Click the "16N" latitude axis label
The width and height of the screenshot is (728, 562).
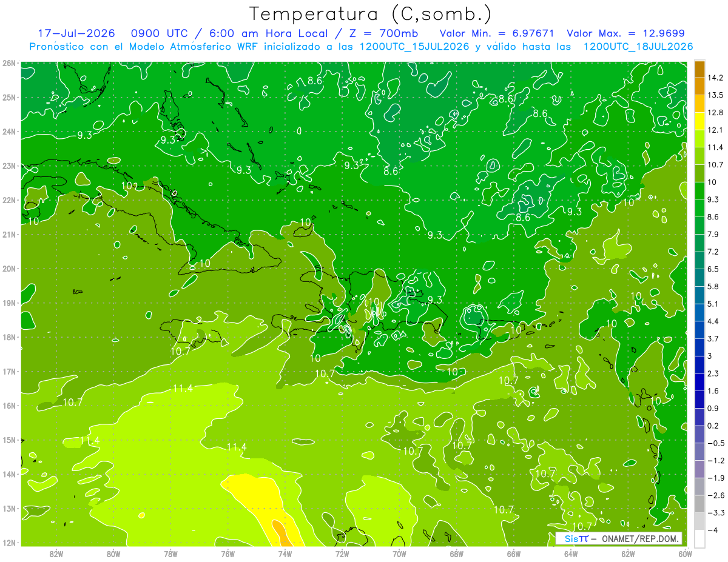[x=8, y=406]
